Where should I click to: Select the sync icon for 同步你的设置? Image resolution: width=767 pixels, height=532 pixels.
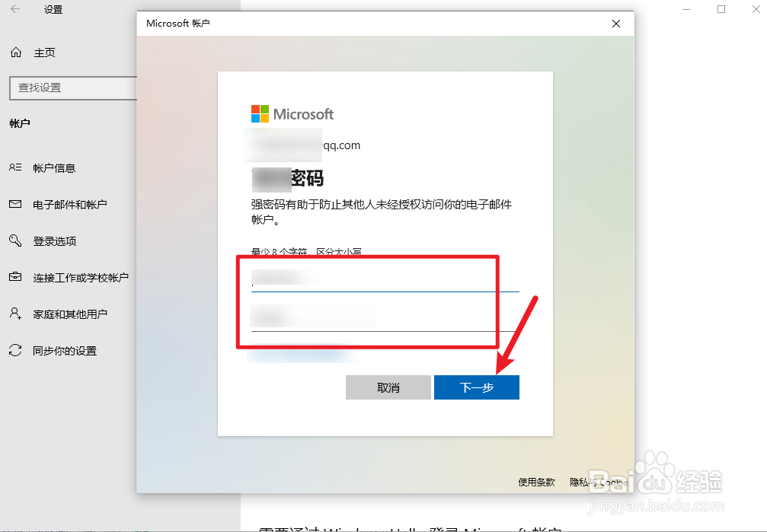15,350
